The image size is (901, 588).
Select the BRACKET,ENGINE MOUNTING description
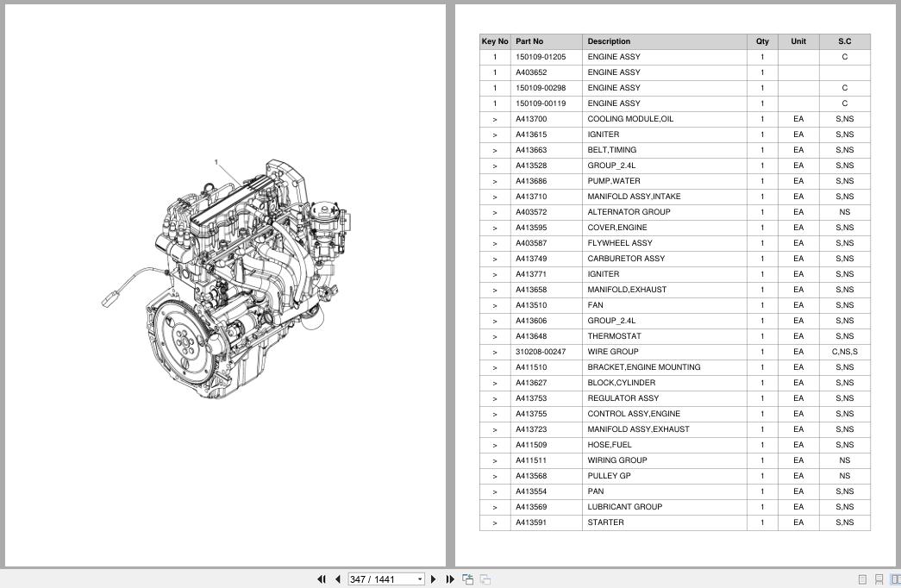(x=643, y=367)
